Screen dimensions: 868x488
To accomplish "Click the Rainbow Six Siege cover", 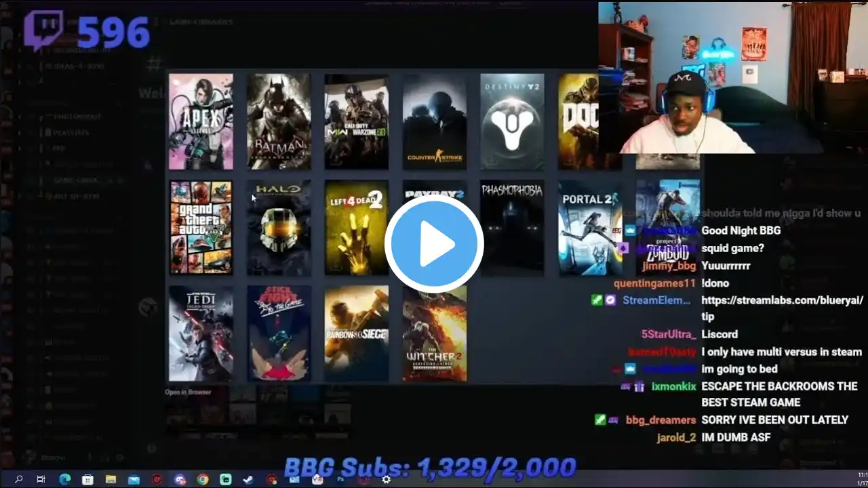I will click(x=357, y=333).
